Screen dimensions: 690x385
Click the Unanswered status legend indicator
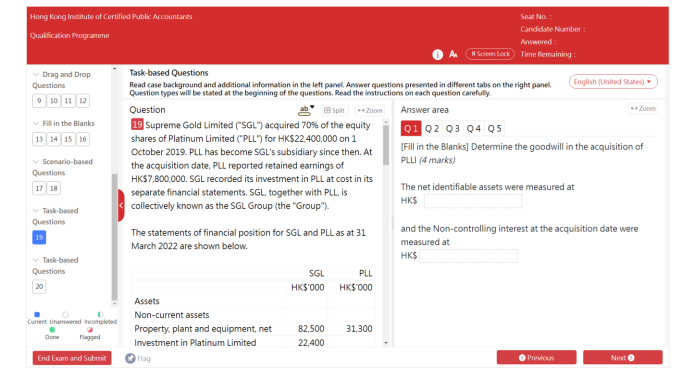click(x=66, y=315)
